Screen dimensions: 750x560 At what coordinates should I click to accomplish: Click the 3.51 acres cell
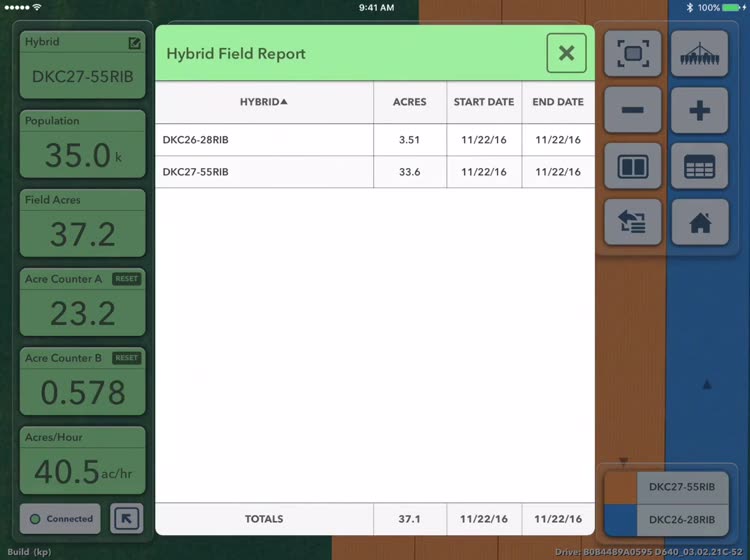[x=409, y=140]
